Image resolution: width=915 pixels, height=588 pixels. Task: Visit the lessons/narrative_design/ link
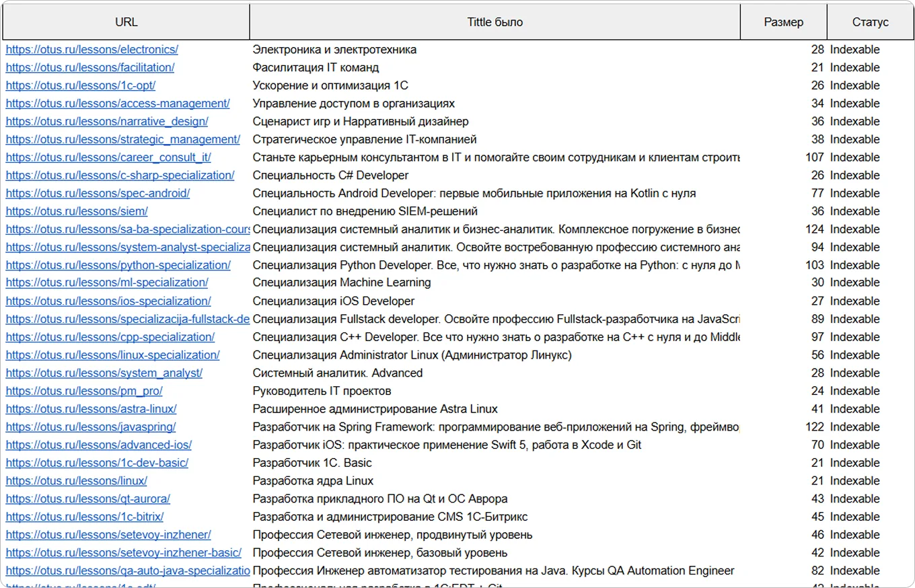pos(107,122)
